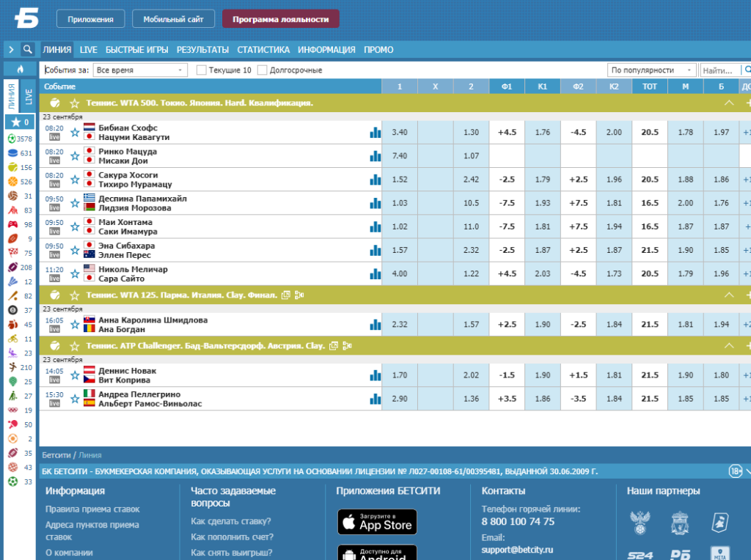This screenshot has height=560, width=751.
Task: Open statistics chart for Бибиан Схофс match
Action: 375,133
